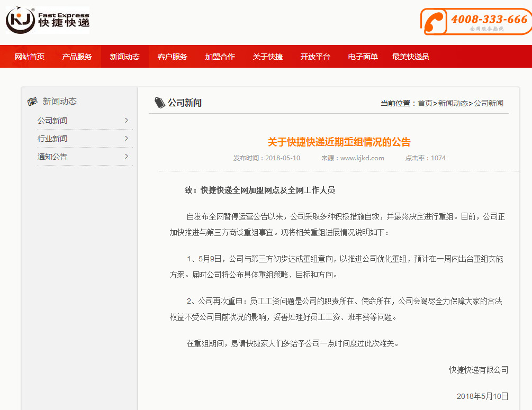Click the paragraph starting 1、5月9日
Viewport: 532px width, 410px height.
pyautogui.click(x=336, y=267)
